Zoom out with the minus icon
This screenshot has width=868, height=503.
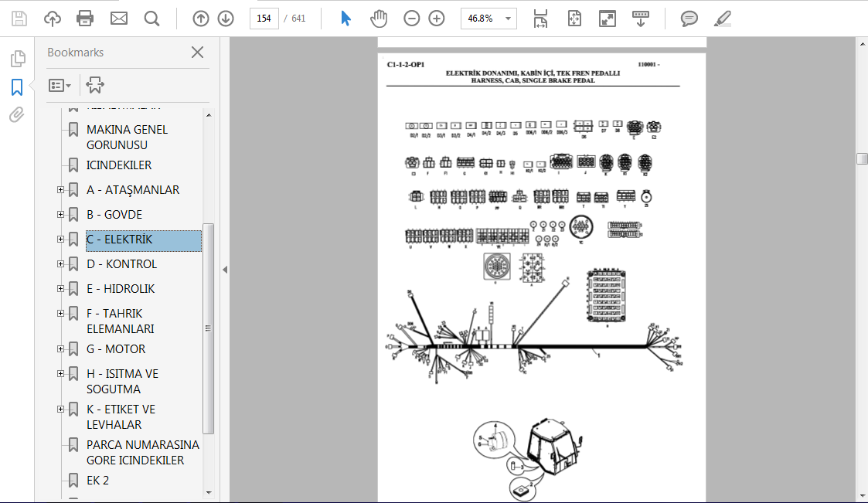pos(411,19)
